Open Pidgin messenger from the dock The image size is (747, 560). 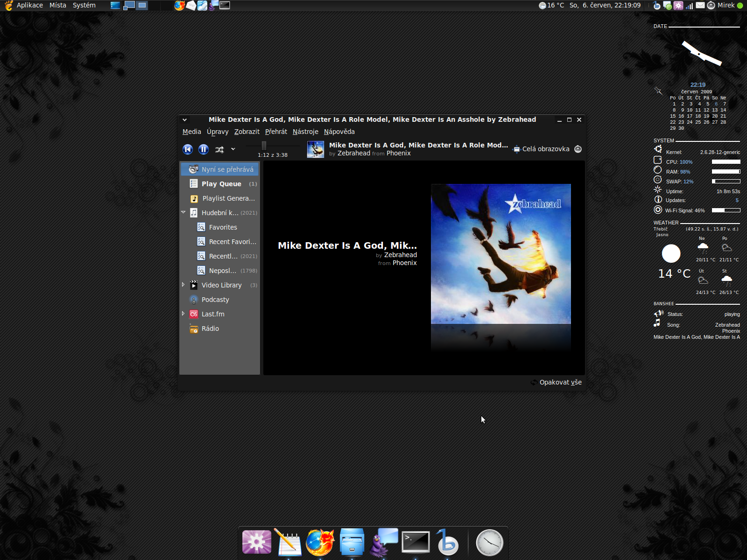(x=384, y=542)
